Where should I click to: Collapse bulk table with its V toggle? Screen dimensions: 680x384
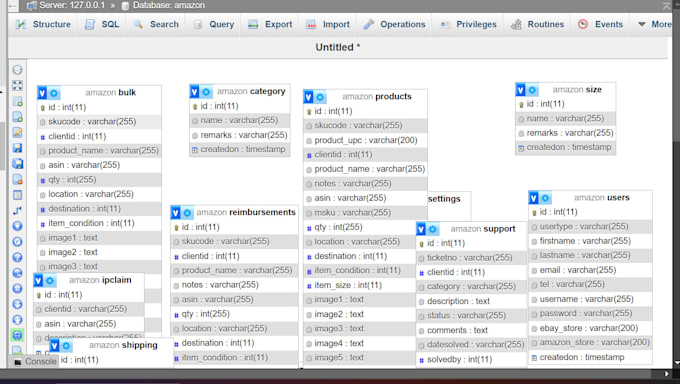pos(42,93)
